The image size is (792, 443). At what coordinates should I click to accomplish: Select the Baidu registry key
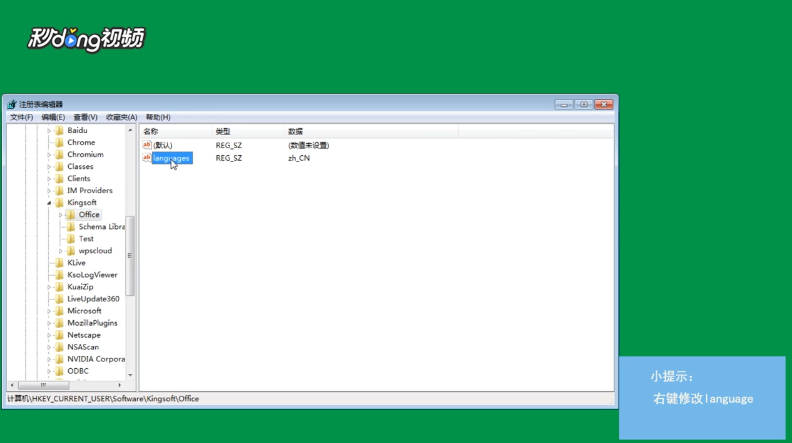pos(77,130)
